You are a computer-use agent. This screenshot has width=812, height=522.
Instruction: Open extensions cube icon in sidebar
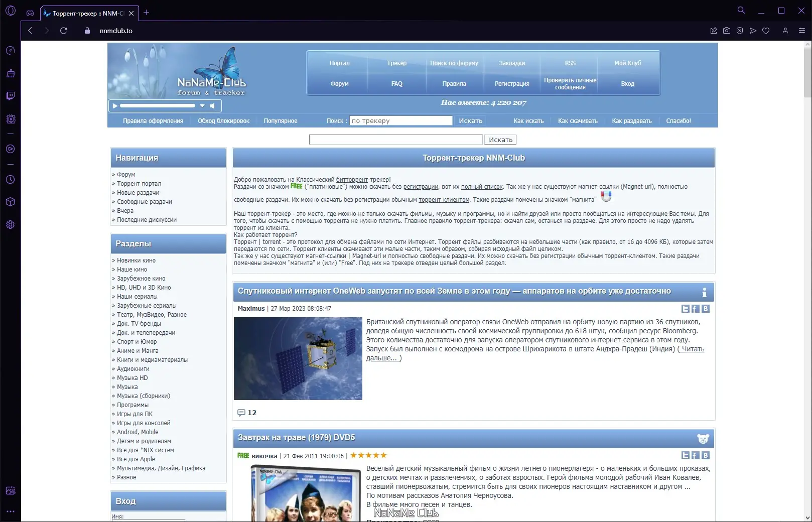[x=11, y=202]
